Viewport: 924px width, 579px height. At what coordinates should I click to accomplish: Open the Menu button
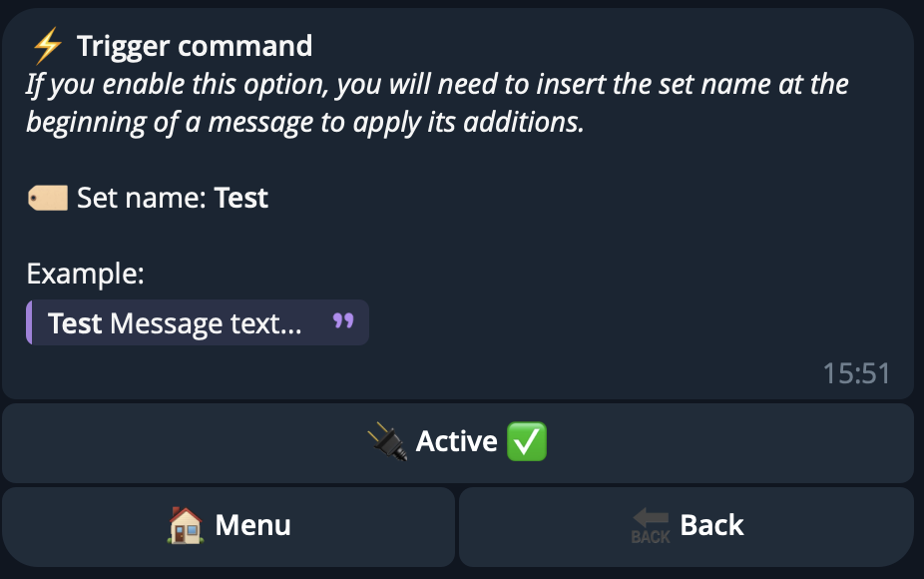(x=229, y=526)
